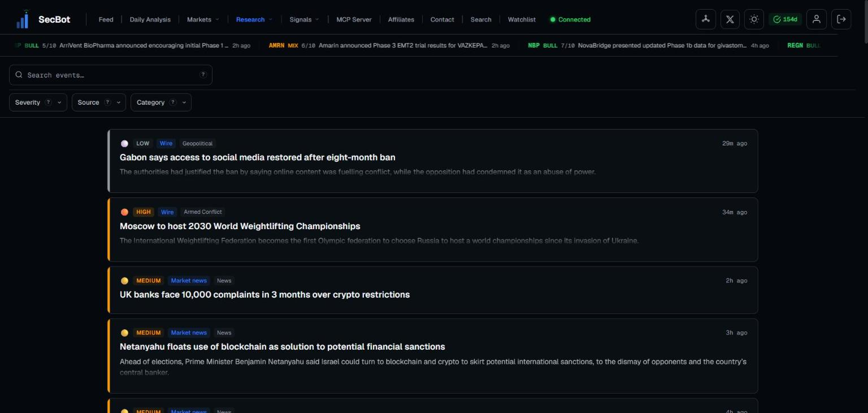
Task: Open the user account profile icon
Action: coord(816,19)
